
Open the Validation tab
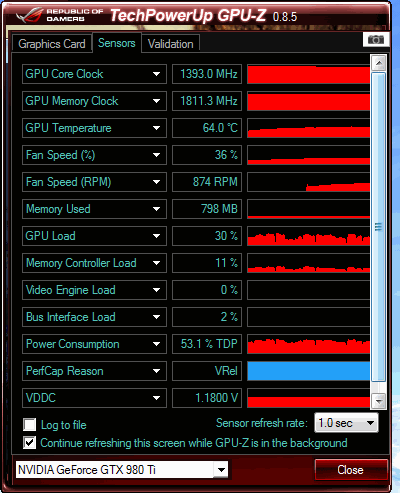pos(171,44)
